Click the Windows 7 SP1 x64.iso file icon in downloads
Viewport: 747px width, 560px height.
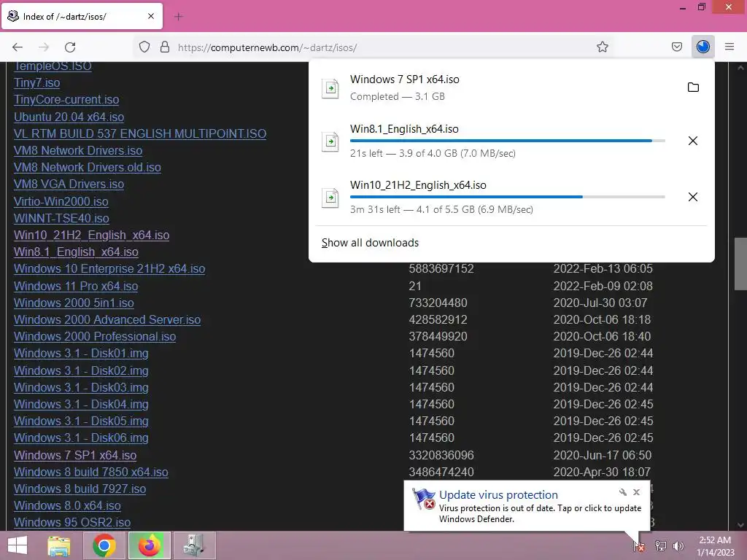pyautogui.click(x=330, y=88)
